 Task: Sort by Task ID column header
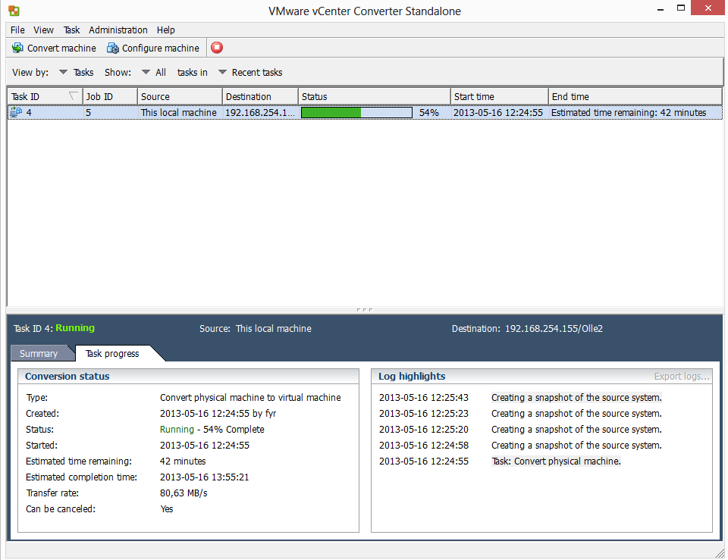pyautogui.click(x=45, y=96)
